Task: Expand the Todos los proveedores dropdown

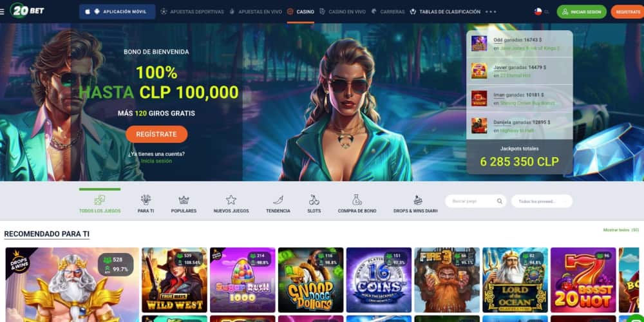Action: click(542, 201)
